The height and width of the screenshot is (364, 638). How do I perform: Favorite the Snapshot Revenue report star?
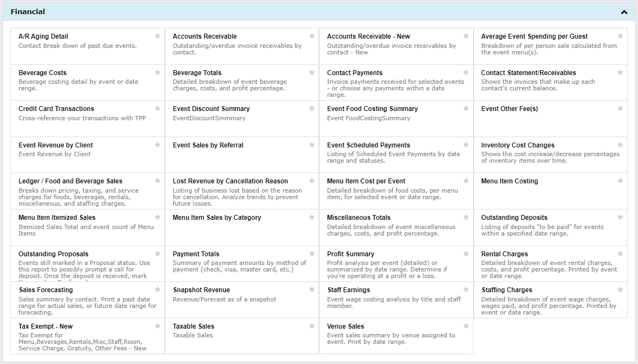pyautogui.click(x=312, y=289)
